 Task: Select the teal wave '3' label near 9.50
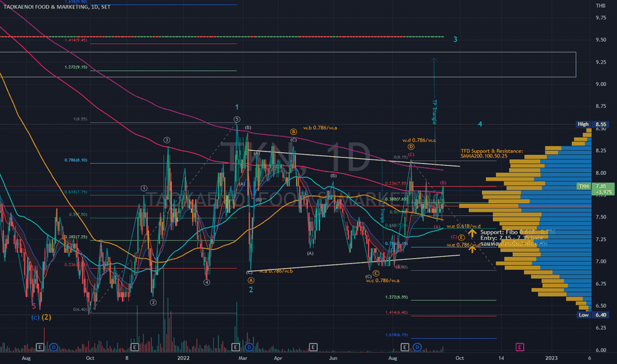455,39
